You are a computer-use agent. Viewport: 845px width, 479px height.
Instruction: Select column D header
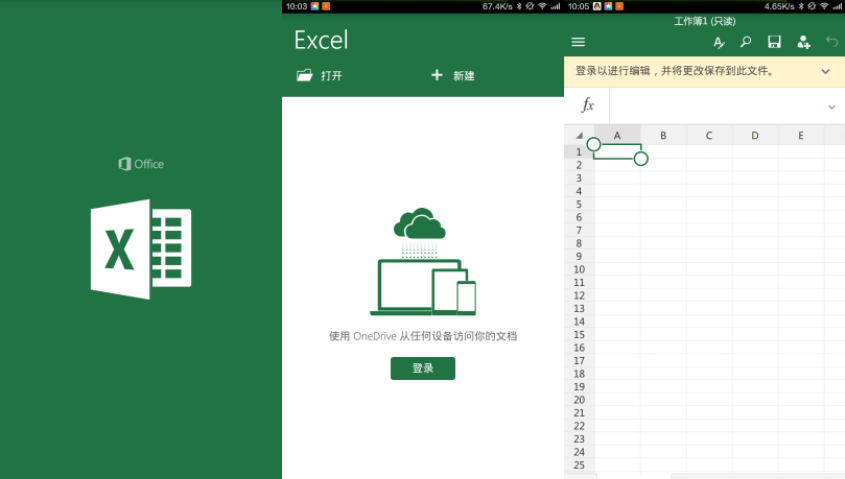pos(755,135)
